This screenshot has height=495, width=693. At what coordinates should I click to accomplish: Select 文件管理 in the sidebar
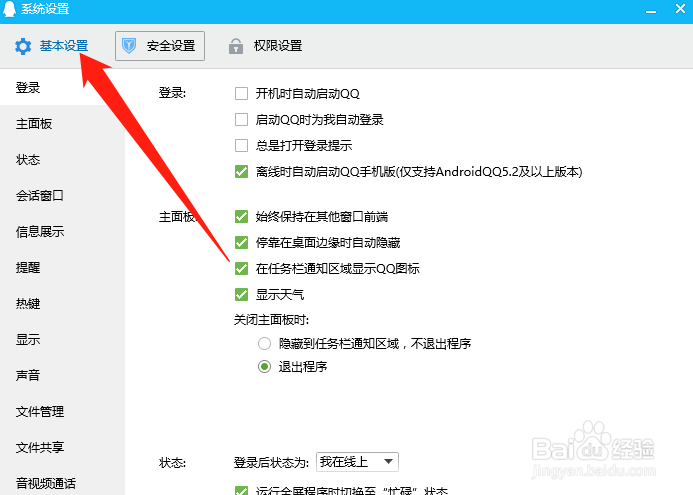[x=40, y=411]
